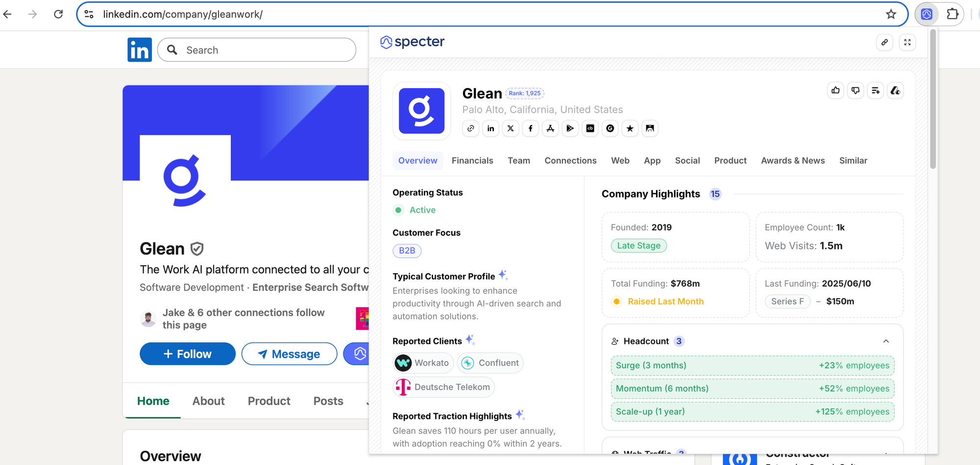Open Awards & News tab
The height and width of the screenshot is (465, 980).
point(793,161)
